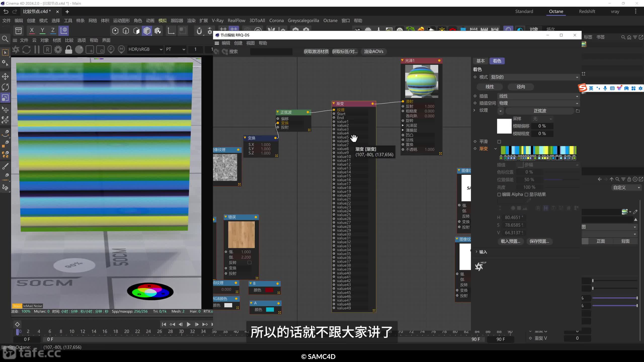
Task: Toggle Octane lock resolution padlock icon
Action: (68, 50)
